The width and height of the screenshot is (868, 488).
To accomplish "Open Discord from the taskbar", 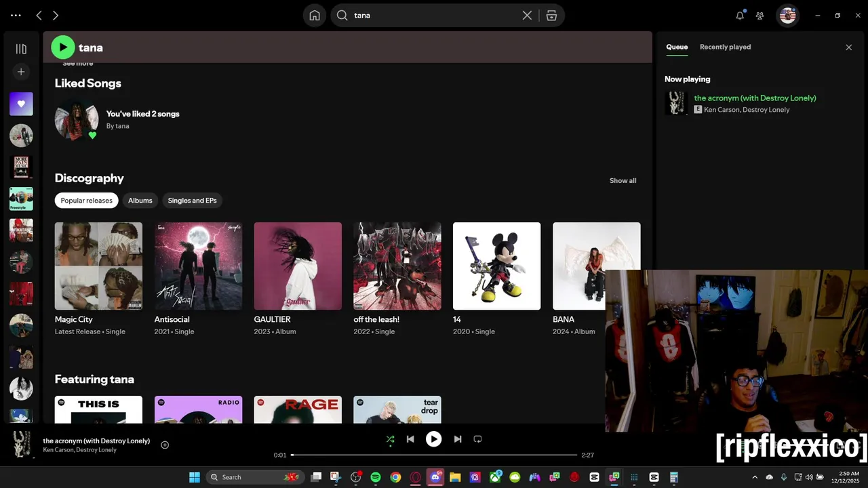I will [x=435, y=477].
